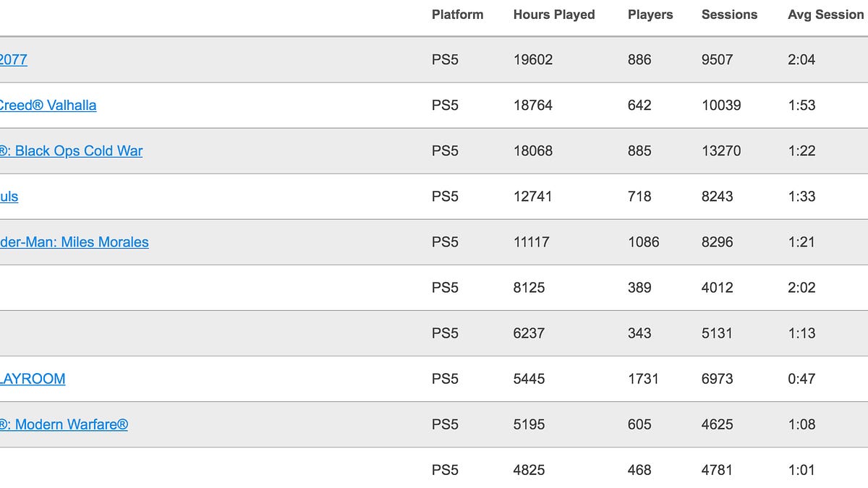Sort by the Hours Played column header
This screenshot has height=488, width=868.
[554, 14]
